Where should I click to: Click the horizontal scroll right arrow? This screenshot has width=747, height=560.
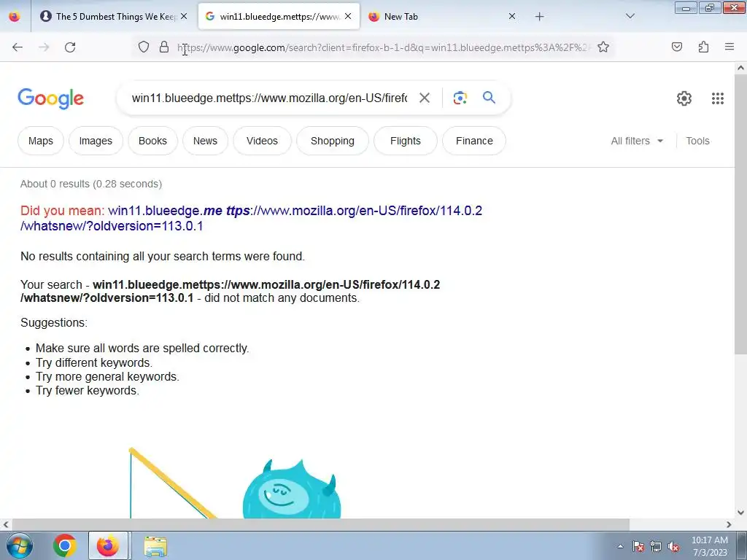[729, 524]
